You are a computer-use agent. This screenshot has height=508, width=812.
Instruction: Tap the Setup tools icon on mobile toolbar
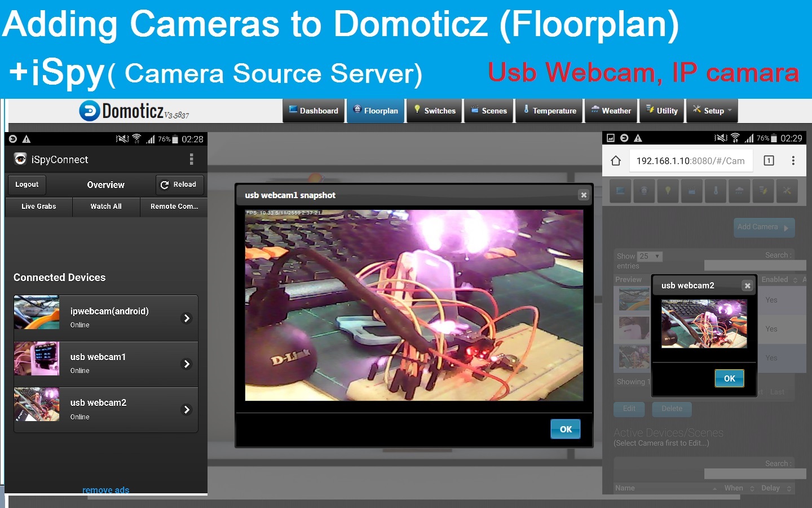click(787, 191)
